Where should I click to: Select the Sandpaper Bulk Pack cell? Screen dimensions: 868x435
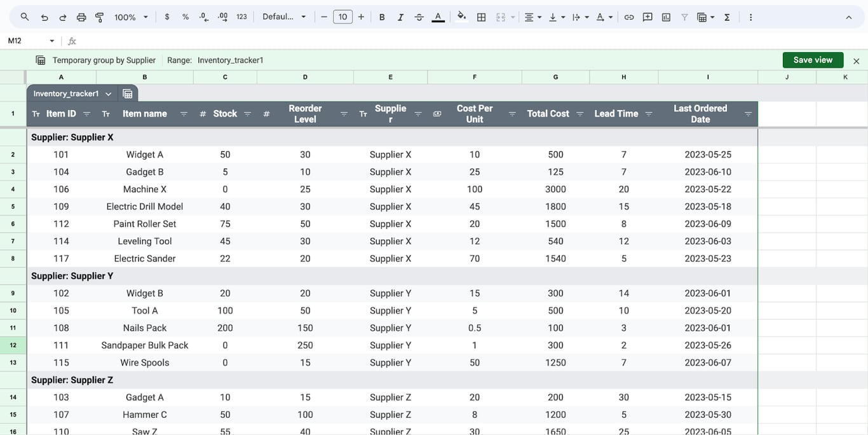(x=145, y=345)
